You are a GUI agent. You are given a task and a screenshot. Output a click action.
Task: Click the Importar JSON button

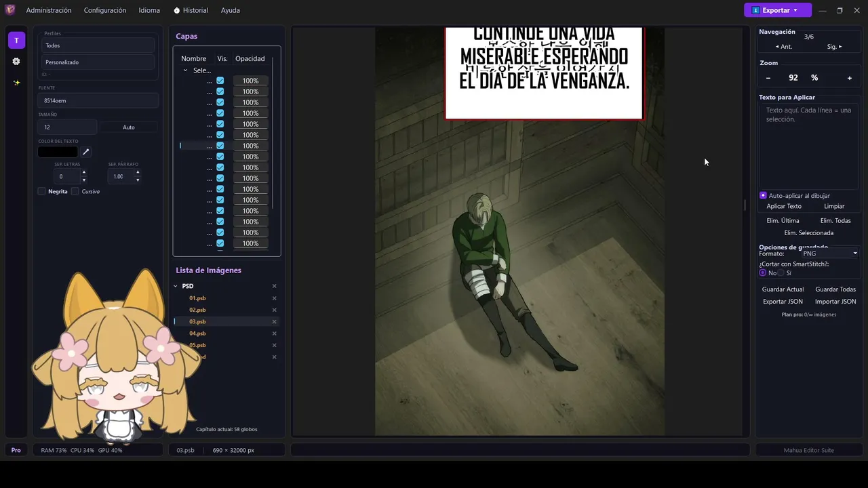click(x=835, y=302)
